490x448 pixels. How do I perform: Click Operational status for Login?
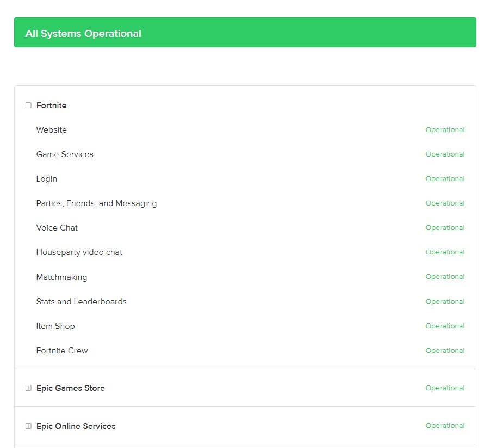(x=445, y=179)
